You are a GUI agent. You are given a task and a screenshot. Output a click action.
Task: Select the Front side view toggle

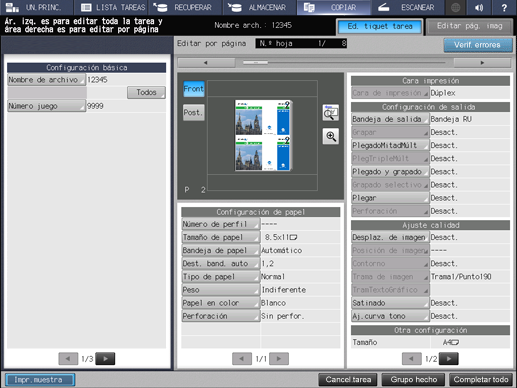pos(194,89)
